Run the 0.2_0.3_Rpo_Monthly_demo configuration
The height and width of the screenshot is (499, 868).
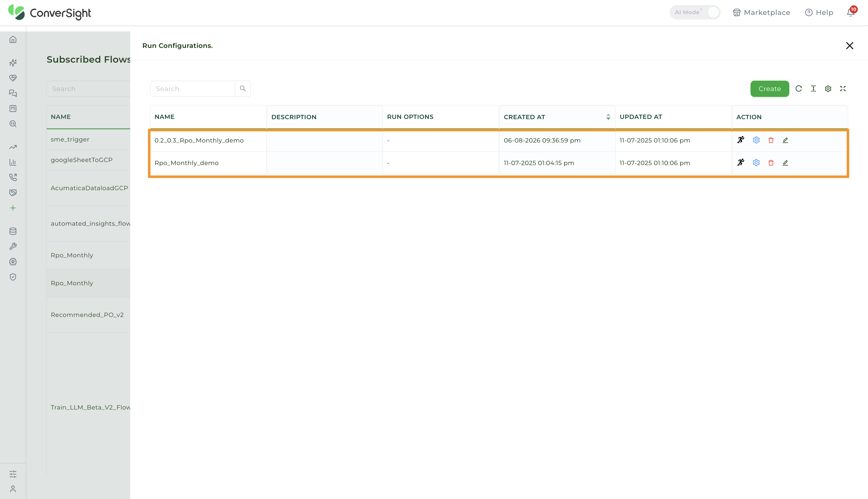741,140
